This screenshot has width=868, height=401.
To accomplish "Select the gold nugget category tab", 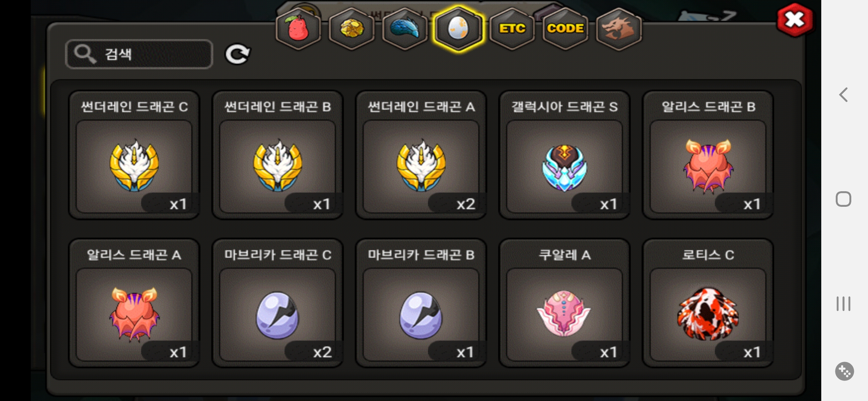I will [x=352, y=29].
